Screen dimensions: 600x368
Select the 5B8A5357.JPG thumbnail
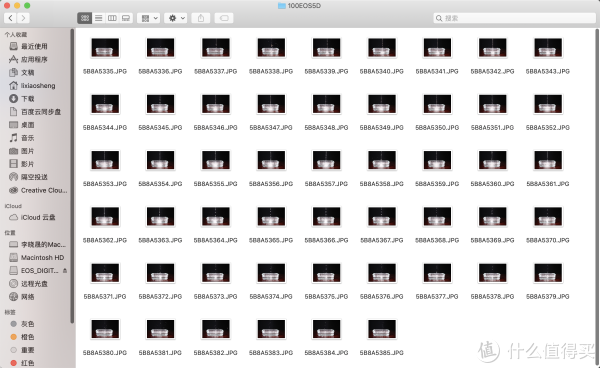[326, 160]
